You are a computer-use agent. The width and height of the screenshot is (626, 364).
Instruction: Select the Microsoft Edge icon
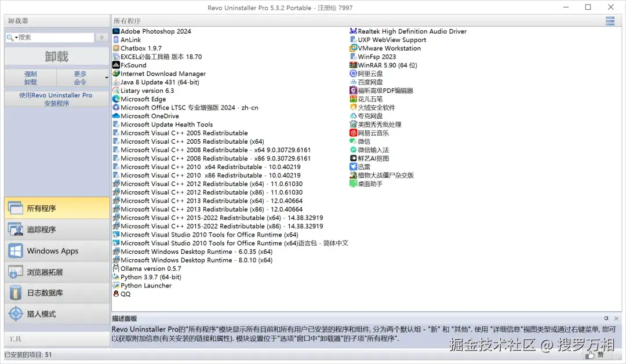[116, 99]
